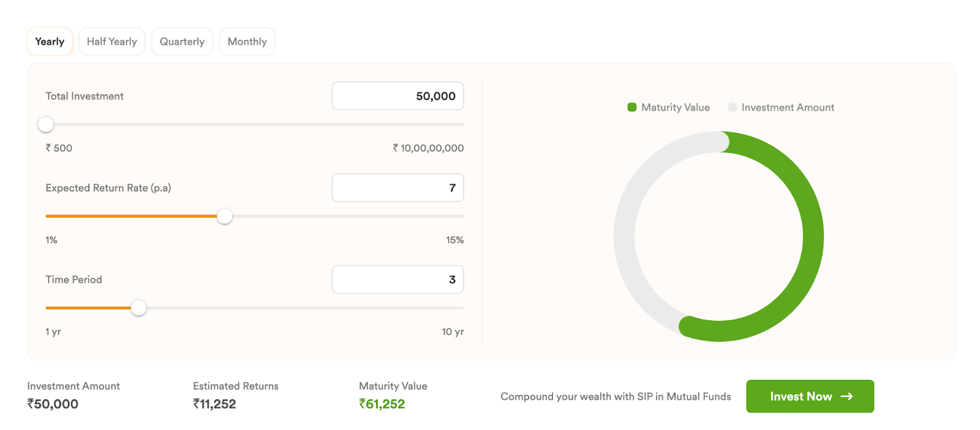Click the green Maturity Value legend dot

click(x=632, y=107)
